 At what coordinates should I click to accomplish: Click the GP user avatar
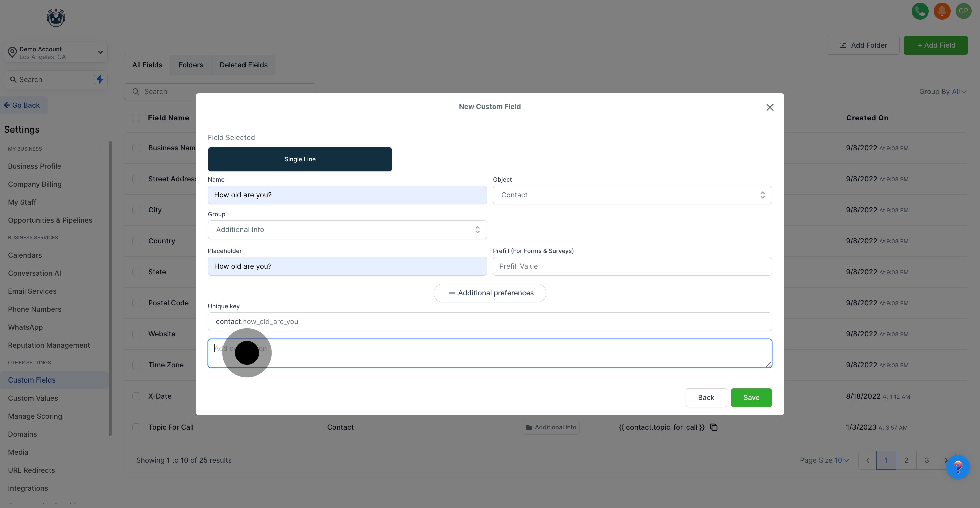click(963, 11)
